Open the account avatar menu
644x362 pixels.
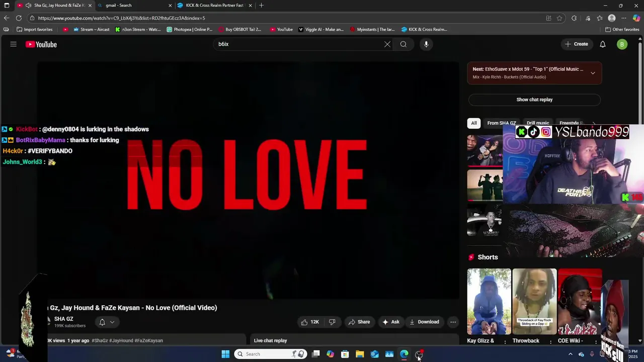point(622,44)
